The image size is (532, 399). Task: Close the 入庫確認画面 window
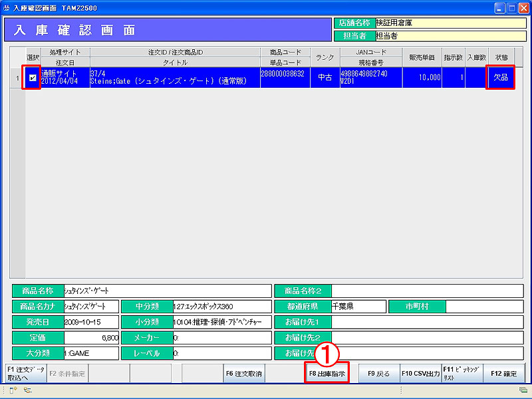pos(524,8)
